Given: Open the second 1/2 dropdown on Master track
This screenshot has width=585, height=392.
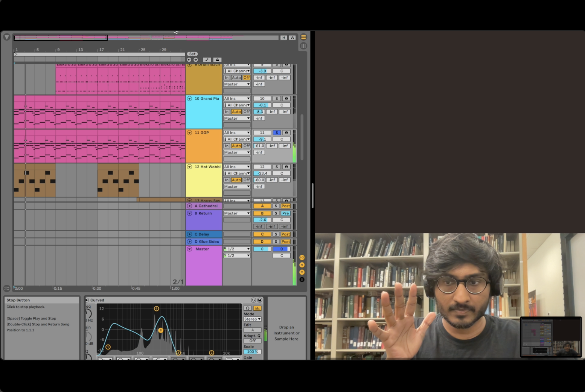Looking at the screenshot, I should click(x=237, y=255).
